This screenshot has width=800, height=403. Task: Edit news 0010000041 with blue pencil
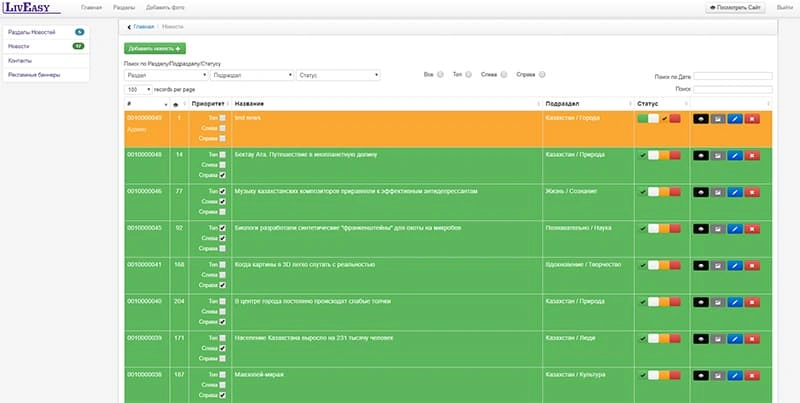click(x=735, y=266)
